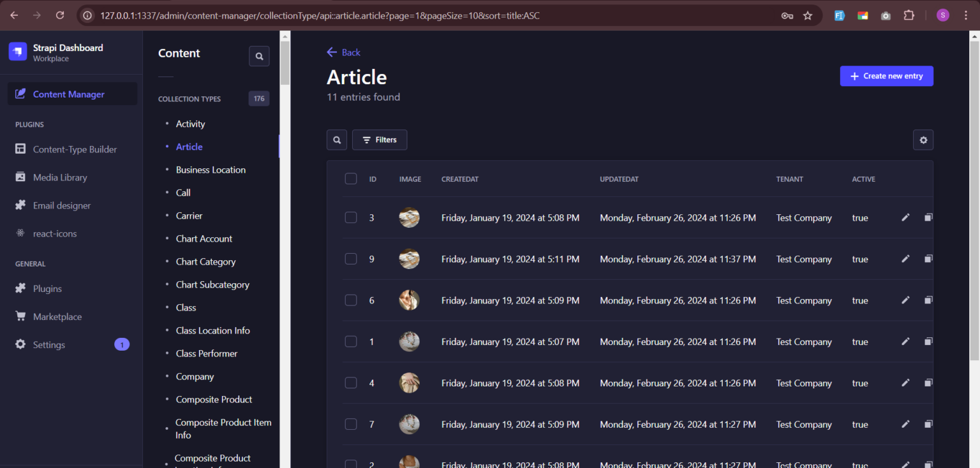Viewport: 980px width, 468px height.
Task: Open the browser profile account menu
Action: (943, 15)
